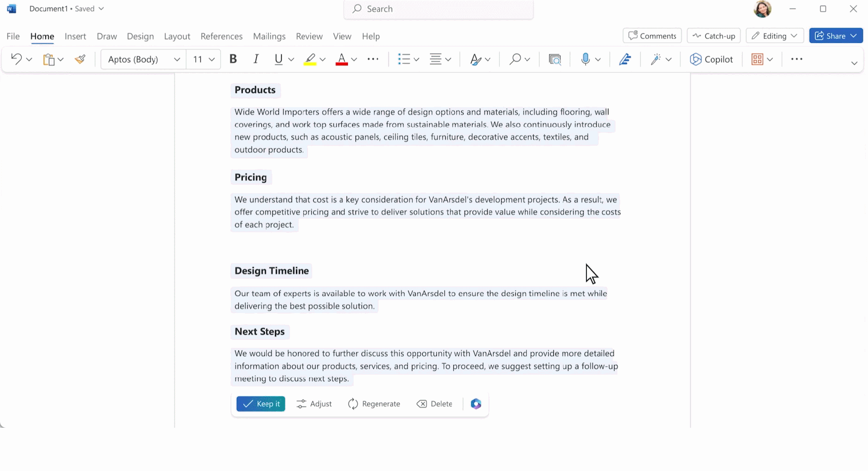Open the Help tab

pos(371,36)
